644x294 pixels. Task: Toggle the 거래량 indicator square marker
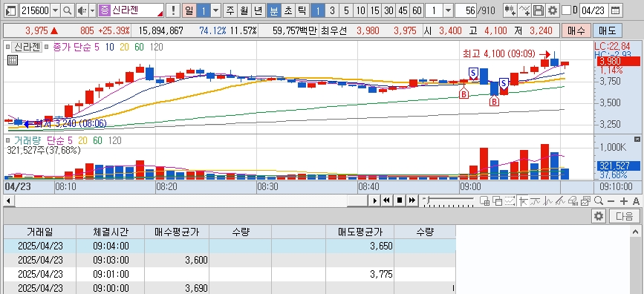pyautogui.click(x=8, y=140)
